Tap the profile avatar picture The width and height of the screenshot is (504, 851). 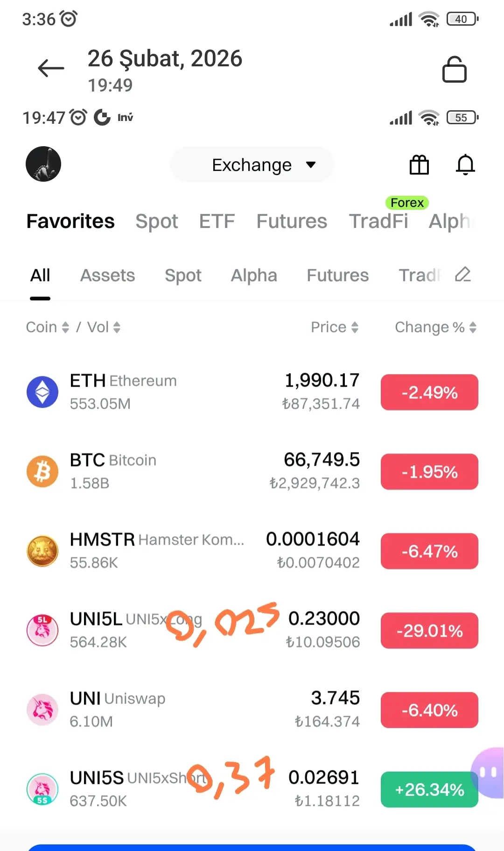tap(43, 164)
